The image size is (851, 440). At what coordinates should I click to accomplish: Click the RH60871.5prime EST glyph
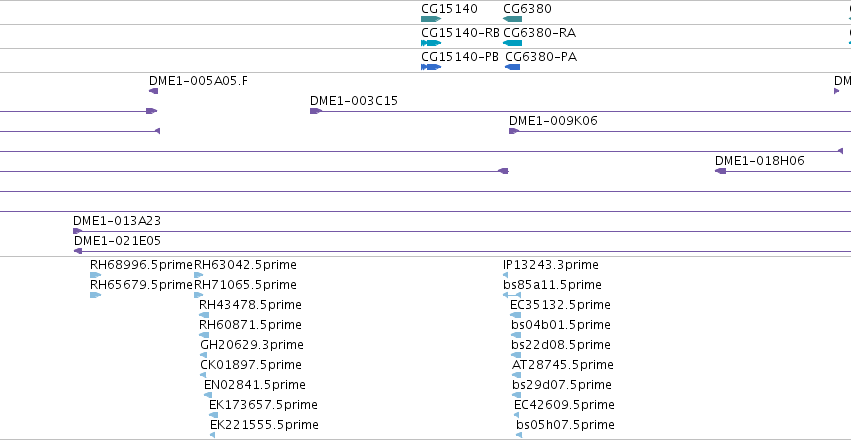[204, 335]
